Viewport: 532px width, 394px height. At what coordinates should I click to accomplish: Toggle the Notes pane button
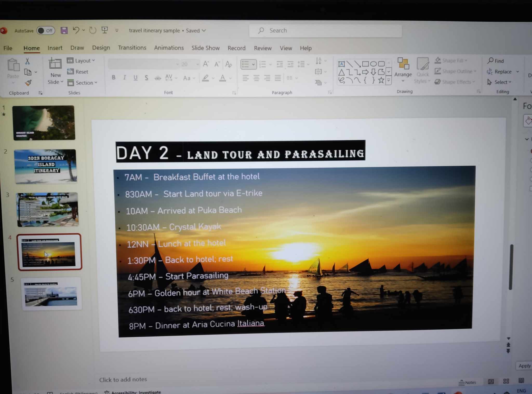coord(467,382)
